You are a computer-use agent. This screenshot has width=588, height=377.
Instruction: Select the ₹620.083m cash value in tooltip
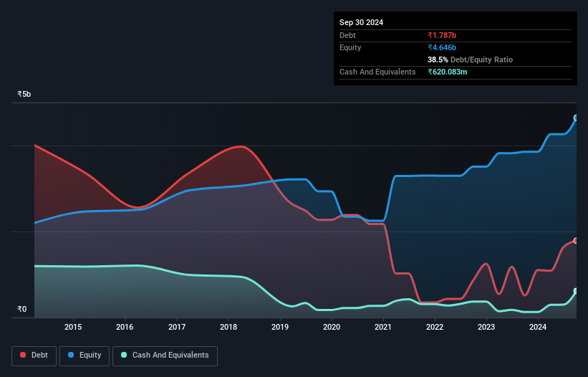(x=448, y=72)
